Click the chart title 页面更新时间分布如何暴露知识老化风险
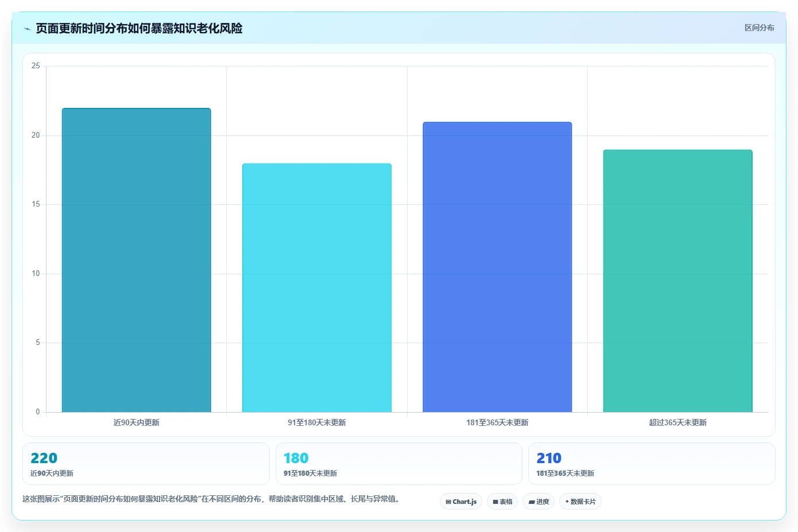This screenshot has width=798, height=532. [139, 28]
